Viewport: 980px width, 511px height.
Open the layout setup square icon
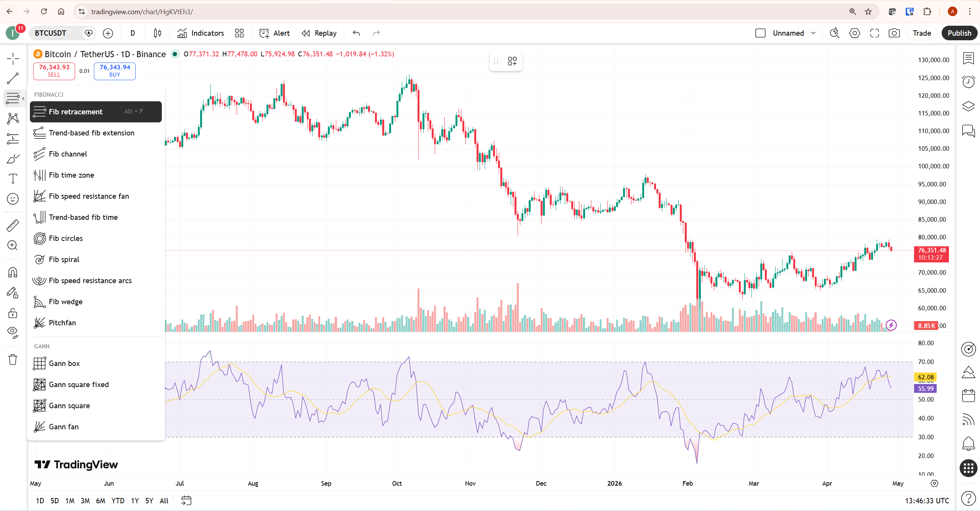(760, 33)
